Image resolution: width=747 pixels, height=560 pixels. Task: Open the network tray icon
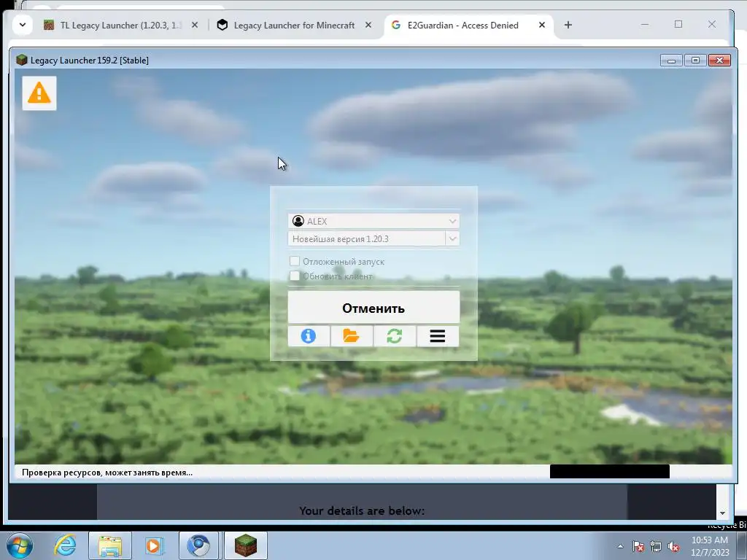pos(656,546)
